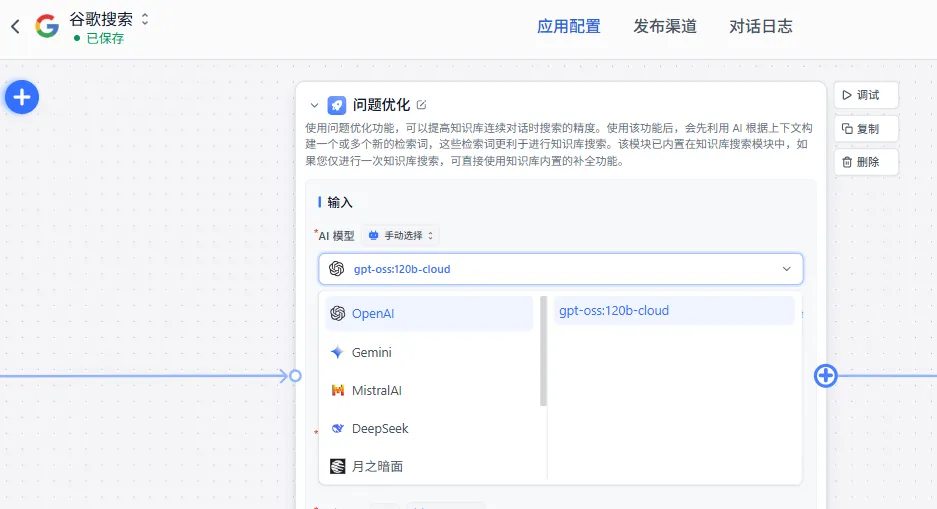Click the Google logo app icon
This screenshot has width=937, height=509.
tap(47, 26)
